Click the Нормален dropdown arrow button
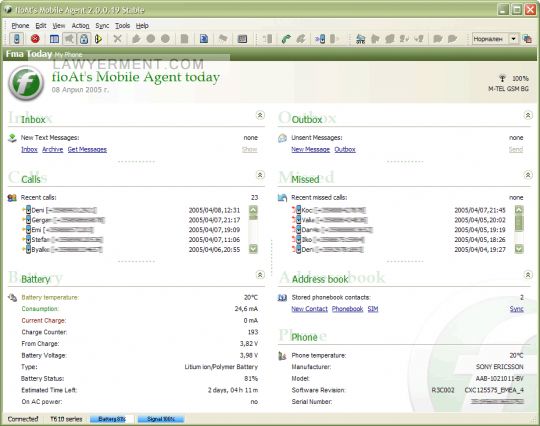This screenshot has width=540, height=426. [x=513, y=39]
